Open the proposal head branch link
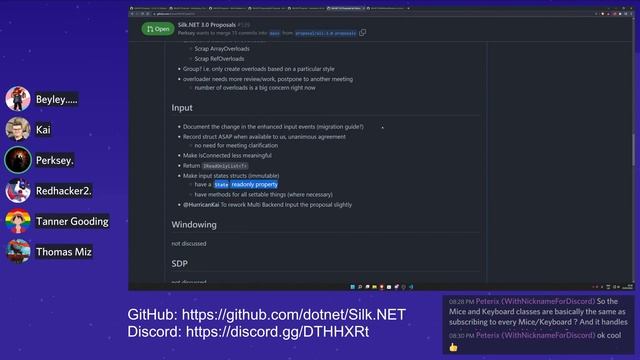Viewport: 640px width, 360px height. coord(325,33)
